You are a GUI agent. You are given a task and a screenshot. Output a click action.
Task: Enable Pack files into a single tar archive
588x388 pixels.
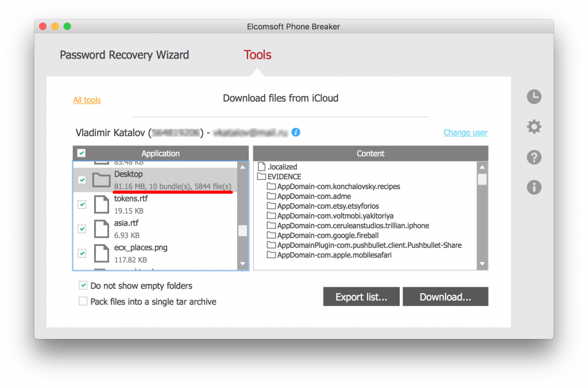(83, 301)
